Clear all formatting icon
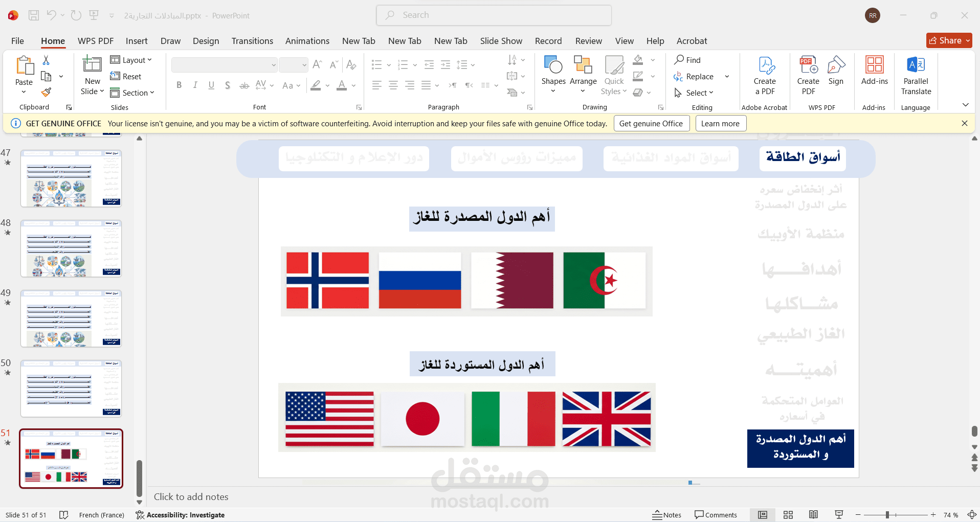The height and width of the screenshot is (522, 980). pos(351,64)
